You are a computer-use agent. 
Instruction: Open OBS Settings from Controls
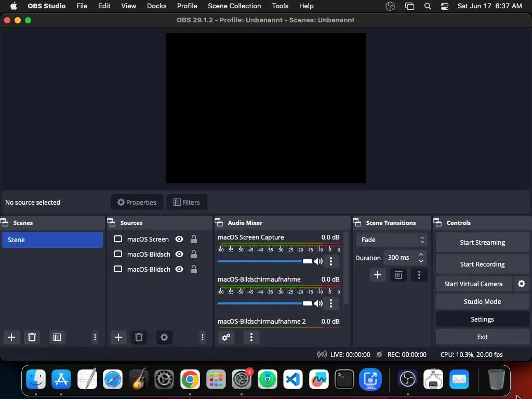pyautogui.click(x=482, y=320)
